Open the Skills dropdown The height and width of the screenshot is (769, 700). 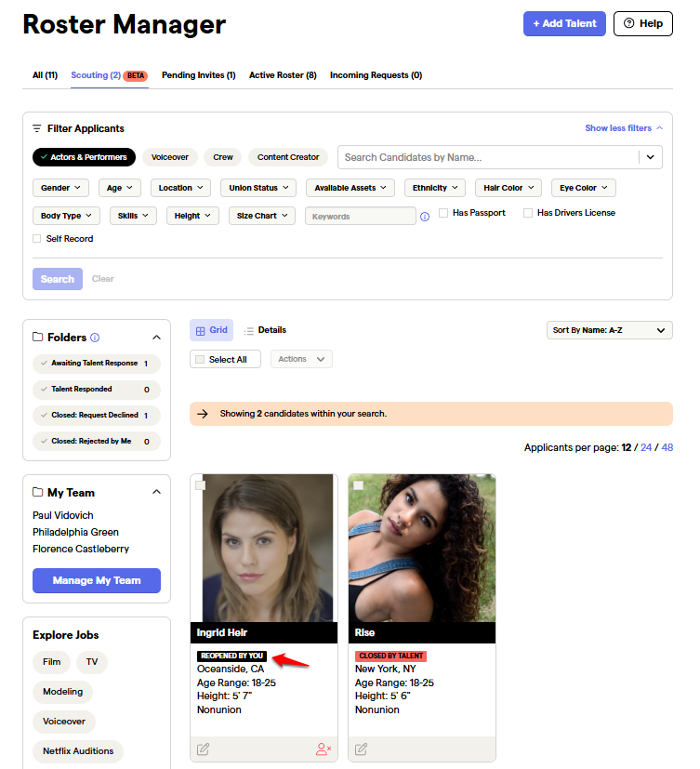click(133, 216)
